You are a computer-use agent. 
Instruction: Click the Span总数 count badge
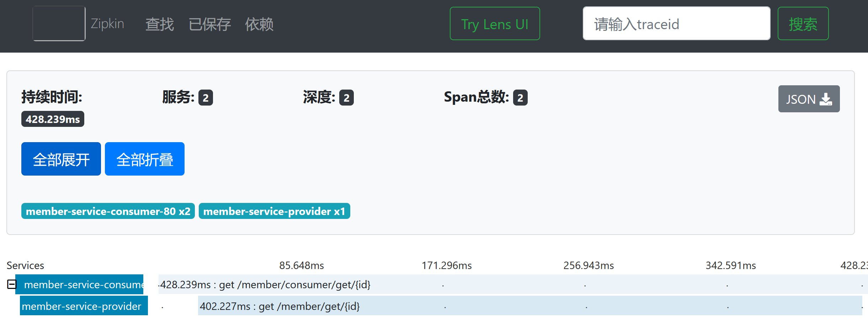pyautogui.click(x=520, y=98)
